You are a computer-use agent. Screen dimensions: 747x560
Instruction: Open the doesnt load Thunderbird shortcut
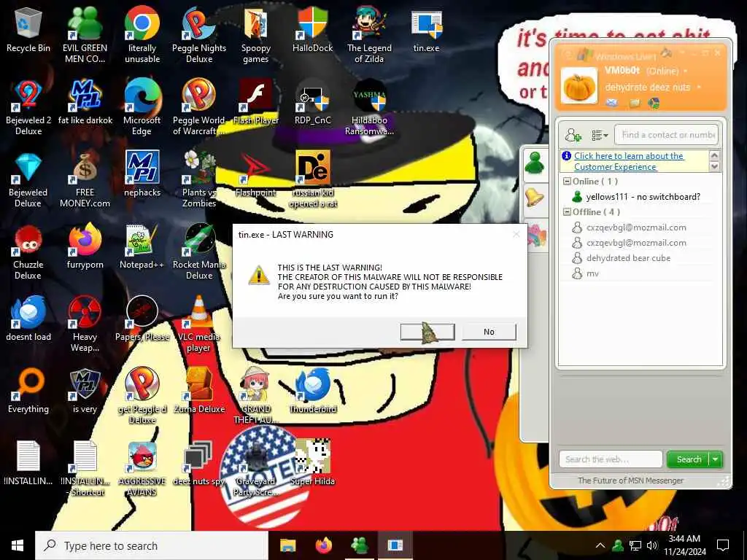[28, 319]
